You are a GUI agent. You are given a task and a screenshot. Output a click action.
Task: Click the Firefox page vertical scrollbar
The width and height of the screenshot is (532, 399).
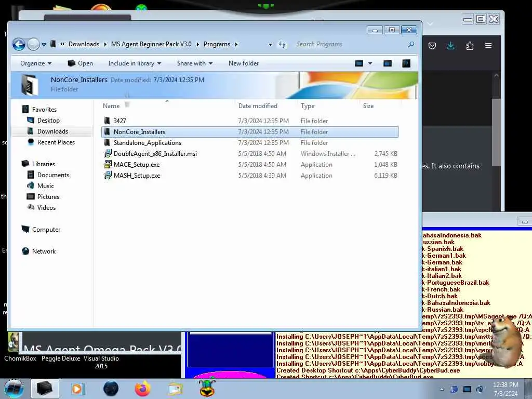tap(496, 132)
